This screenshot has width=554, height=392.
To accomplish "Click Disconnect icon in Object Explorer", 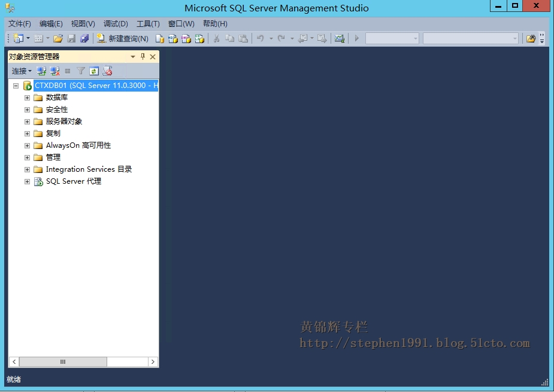I will pos(55,71).
